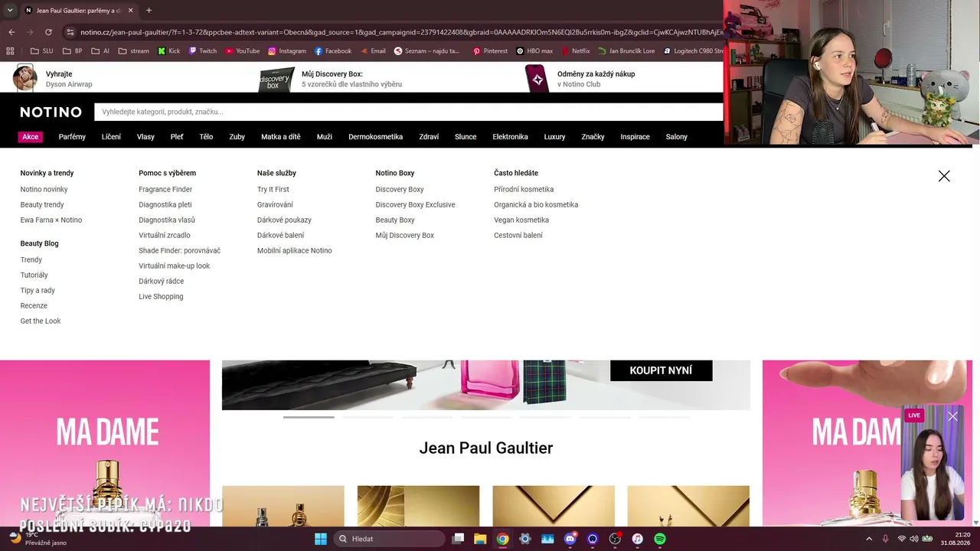Open the Pinterest bookmark
The width and height of the screenshot is (980, 551).
(490, 51)
